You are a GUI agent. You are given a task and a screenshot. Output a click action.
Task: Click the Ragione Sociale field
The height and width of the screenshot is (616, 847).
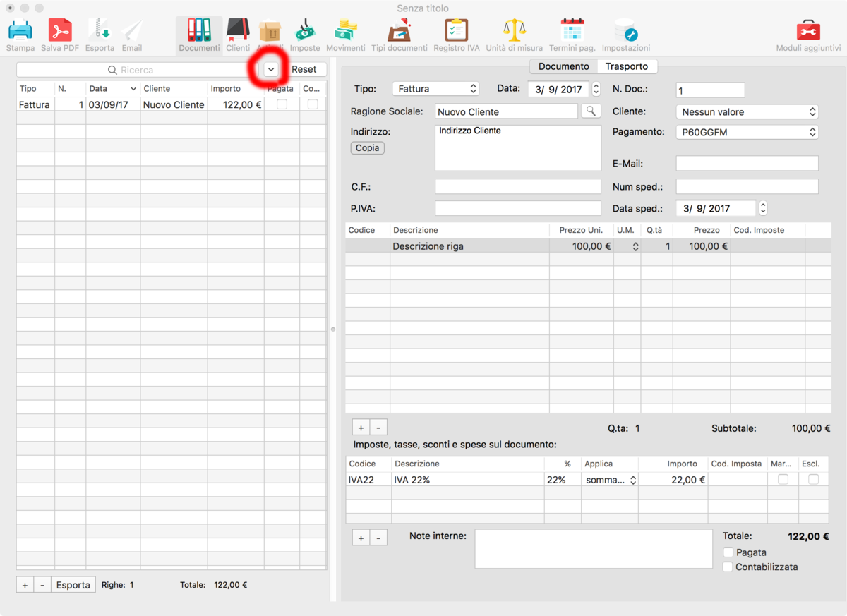click(x=507, y=111)
